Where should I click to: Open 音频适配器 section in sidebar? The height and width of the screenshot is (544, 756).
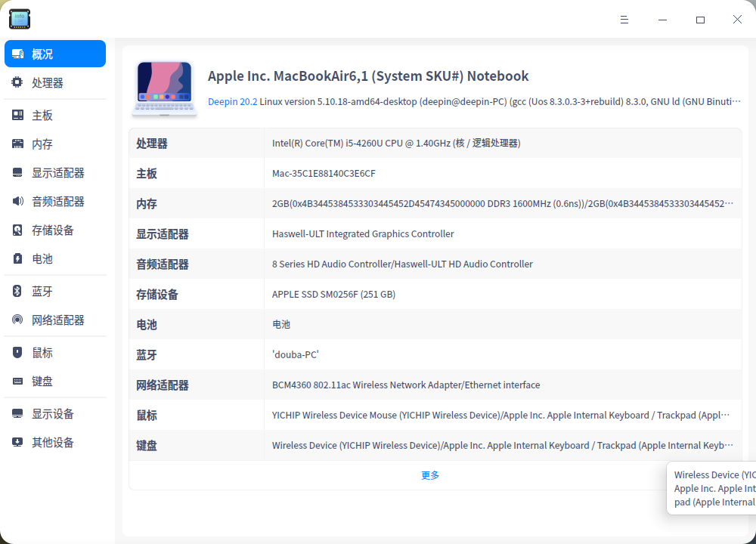pyautogui.click(x=55, y=201)
